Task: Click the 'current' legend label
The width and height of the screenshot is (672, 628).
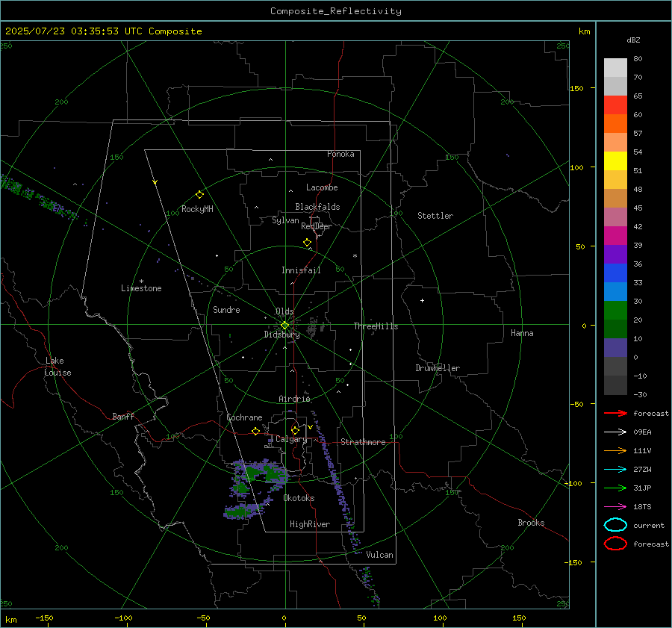Action: 649,525
